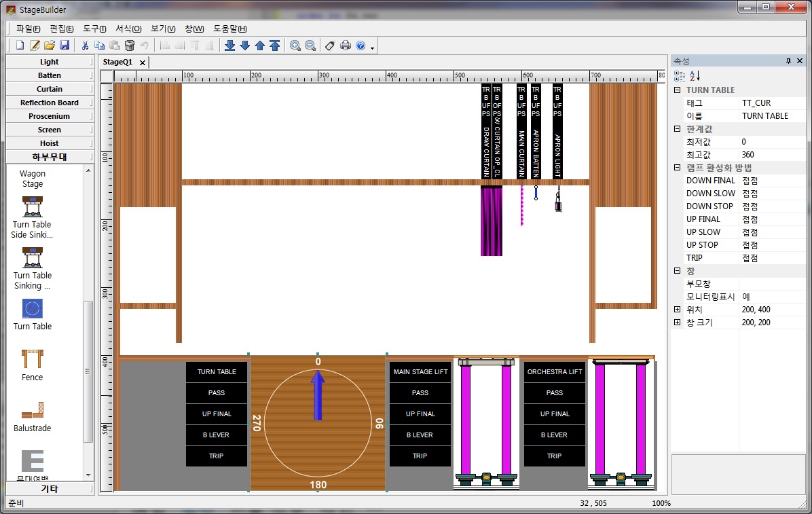Delete with the trash bin icon
The width and height of the screenshot is (812, 514).
[x=130, y=45]
